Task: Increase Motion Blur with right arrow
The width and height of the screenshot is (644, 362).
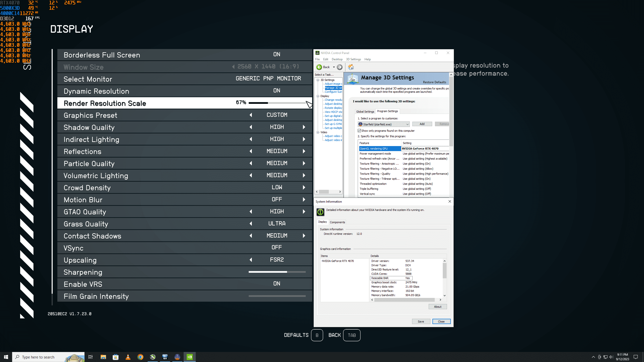Action: 304,200
